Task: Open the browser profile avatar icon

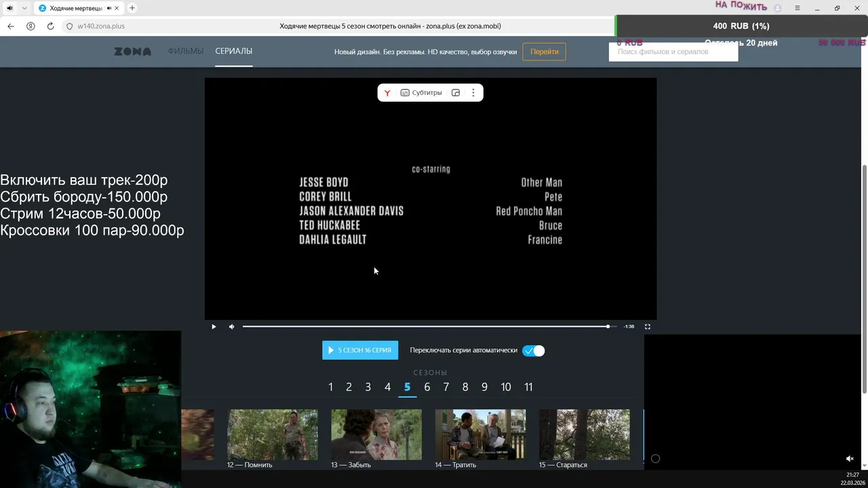Action: tap(778, 8)
